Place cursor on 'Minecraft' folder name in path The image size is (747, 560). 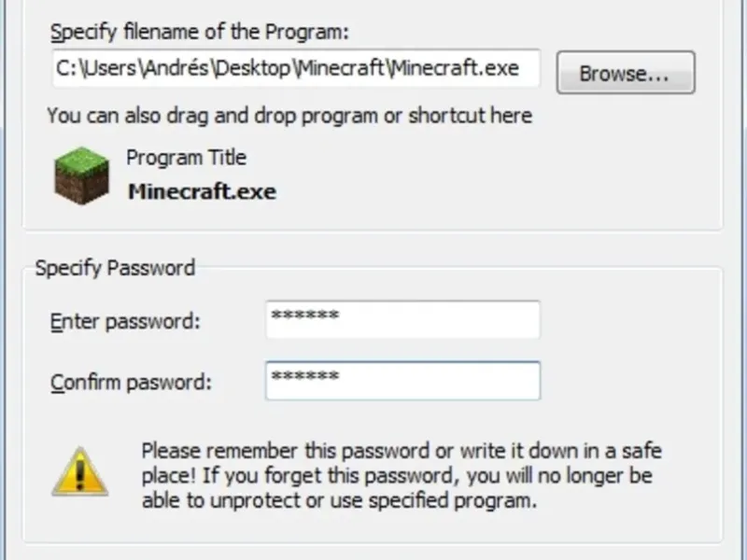click(341, 69)
